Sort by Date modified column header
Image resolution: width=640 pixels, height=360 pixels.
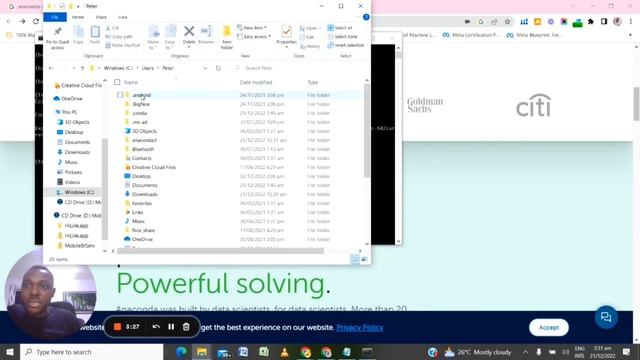click(256, 82)
